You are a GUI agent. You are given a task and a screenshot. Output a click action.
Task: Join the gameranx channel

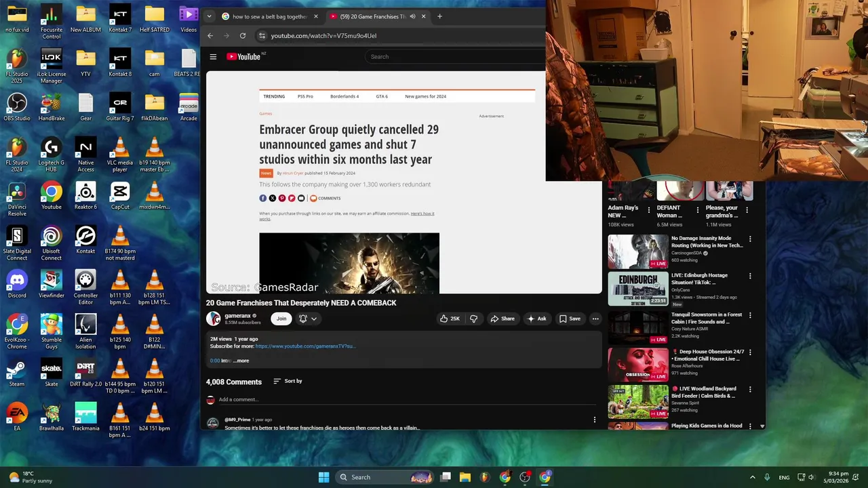click(x=281, y=319)
